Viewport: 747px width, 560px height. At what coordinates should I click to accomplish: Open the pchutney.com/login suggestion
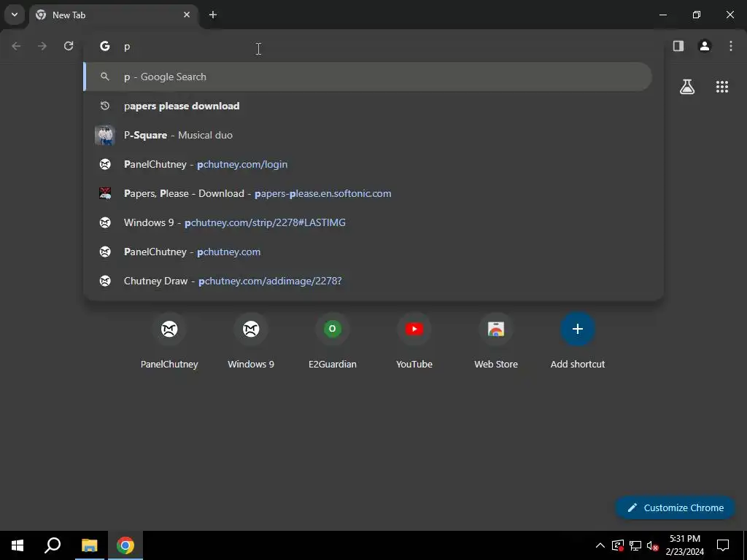[x=368, y=164]
